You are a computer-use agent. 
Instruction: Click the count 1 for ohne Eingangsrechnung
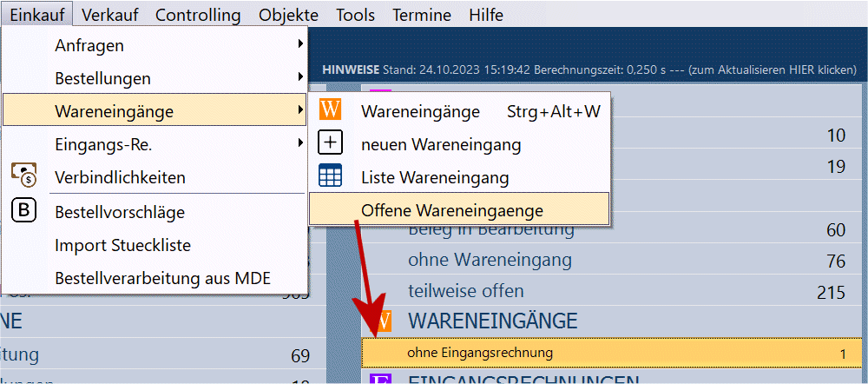(x=843, y=354)
